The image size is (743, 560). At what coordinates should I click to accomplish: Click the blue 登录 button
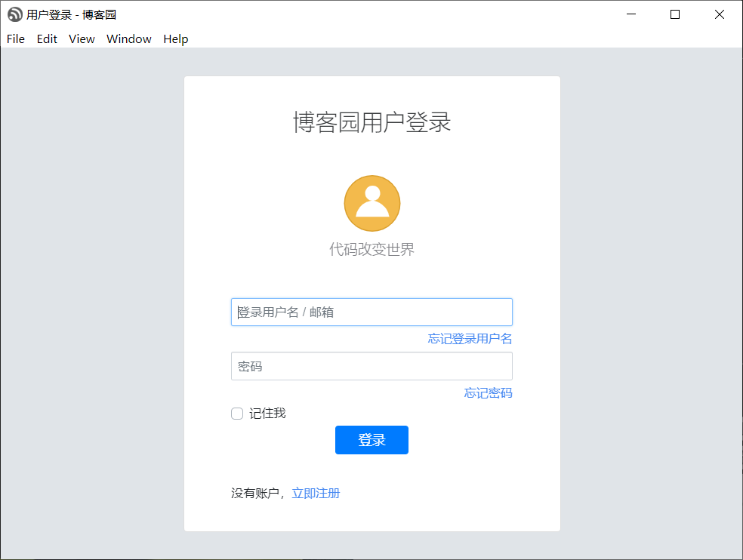(371, 440)
